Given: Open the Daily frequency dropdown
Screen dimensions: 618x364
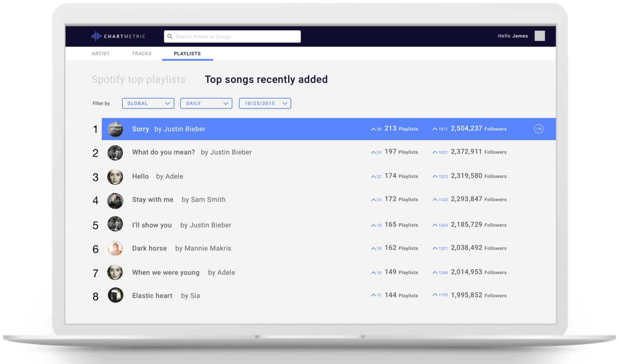Looking at the screenshot, I should (x=206, y=103).
